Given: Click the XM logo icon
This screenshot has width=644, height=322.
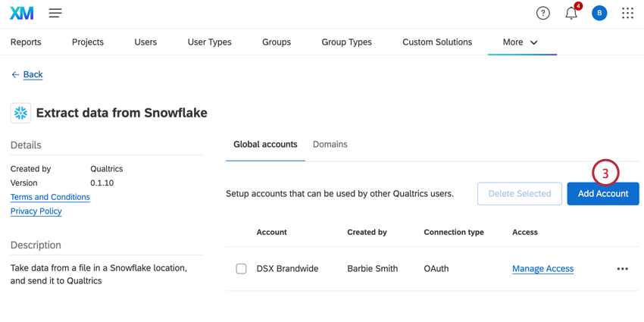Looking at the screenshot, I should pyautogui.click(x=22, y=13).
